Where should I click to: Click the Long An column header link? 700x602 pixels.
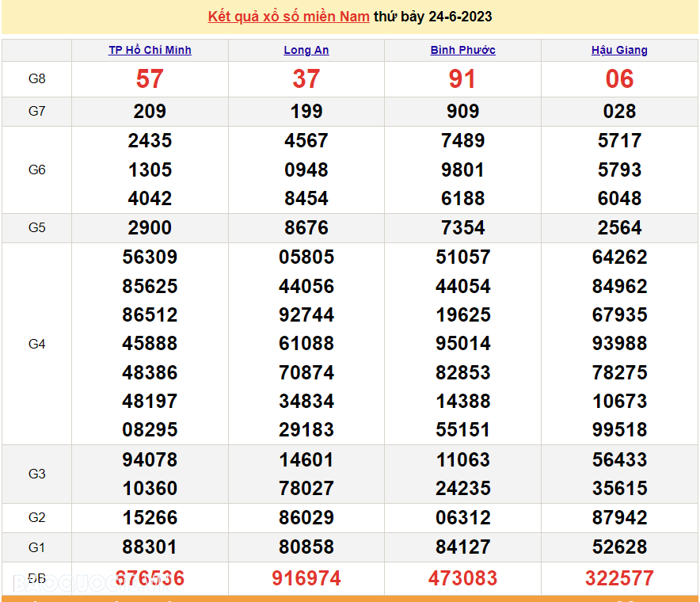[x=306, y=50]
